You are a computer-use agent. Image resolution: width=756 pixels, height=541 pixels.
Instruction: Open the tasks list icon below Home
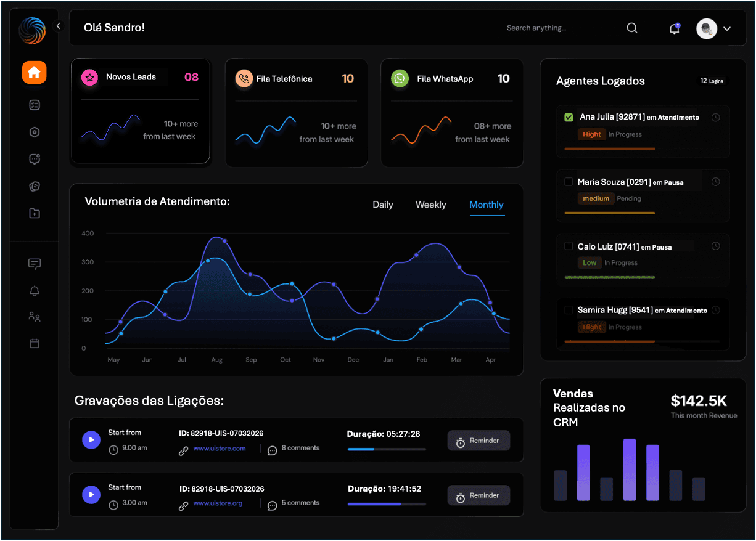pyautogui.click(x=34, y=105)
